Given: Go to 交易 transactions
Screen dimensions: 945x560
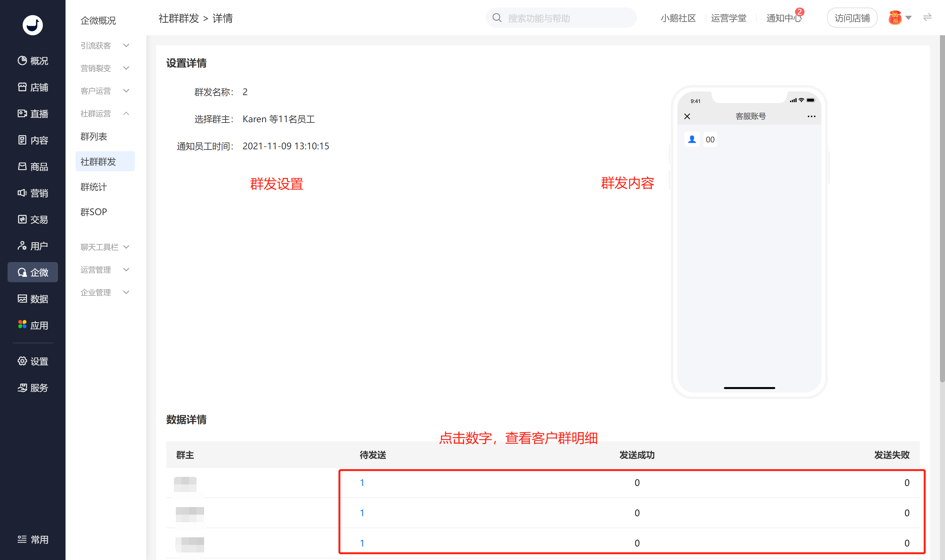Looking at the screenshot, I should pyautogui.click(x=33, y=219).
